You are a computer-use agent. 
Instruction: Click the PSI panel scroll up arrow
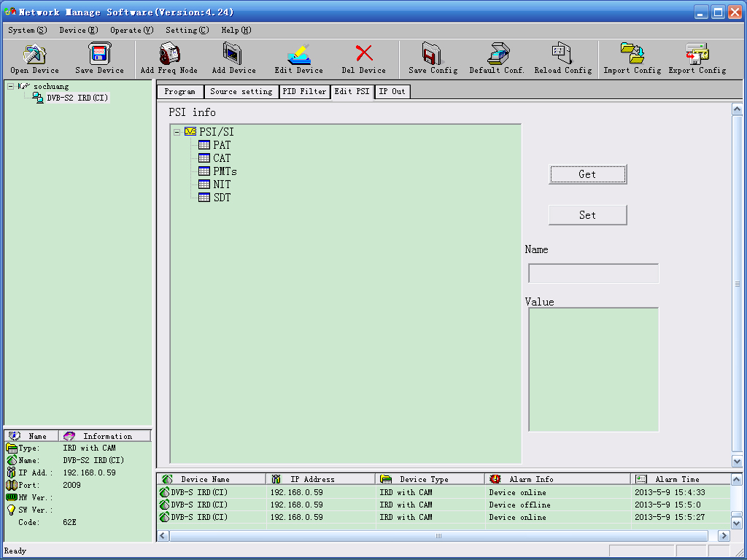pyautogui.click(x=737, y=109)
